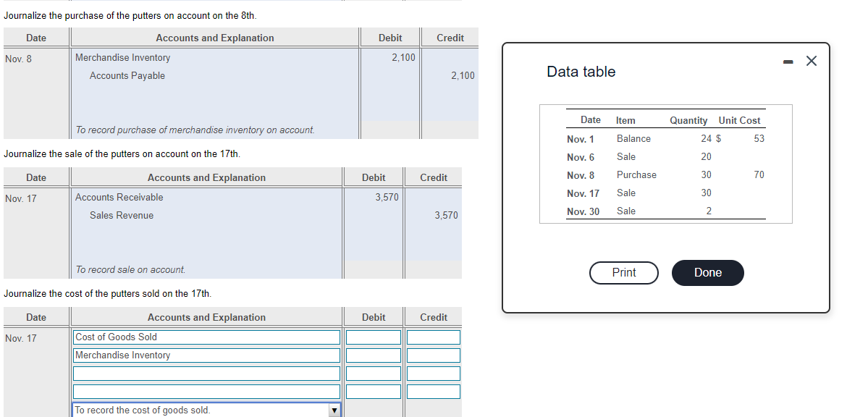Click the 3,570 credit amount
Viewport: 868px width, 417px height.
[446, 216]
